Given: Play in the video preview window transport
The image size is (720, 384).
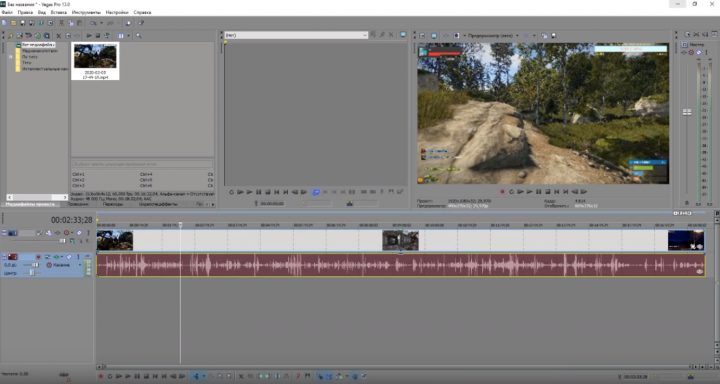Looking at the screenshot, I should click(x=529, y=192).
